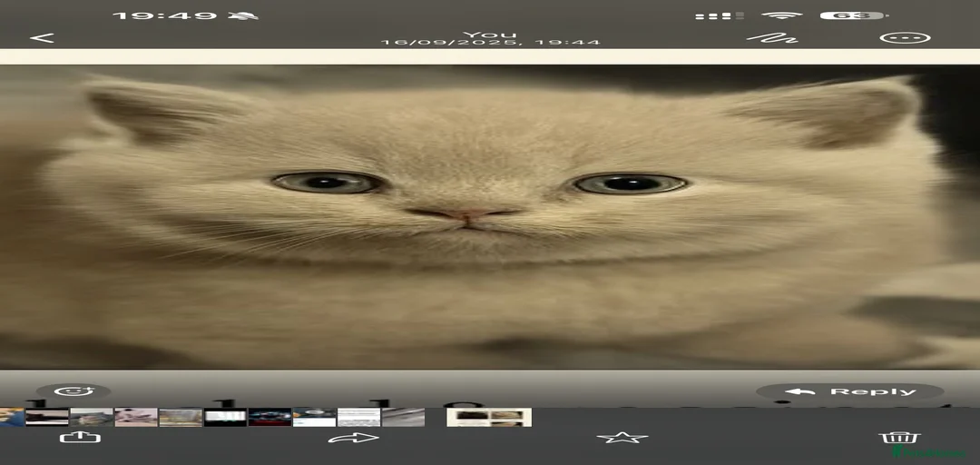Select the first thumbnail in strip
Screen dimensions: 980x465
pos(11,417)
